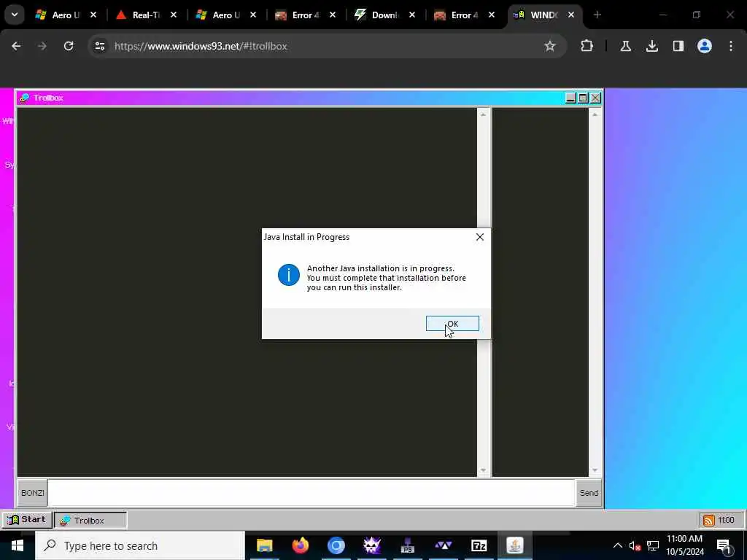
Task: Click the Trollbox message input field
Action: tap(311, 493)
